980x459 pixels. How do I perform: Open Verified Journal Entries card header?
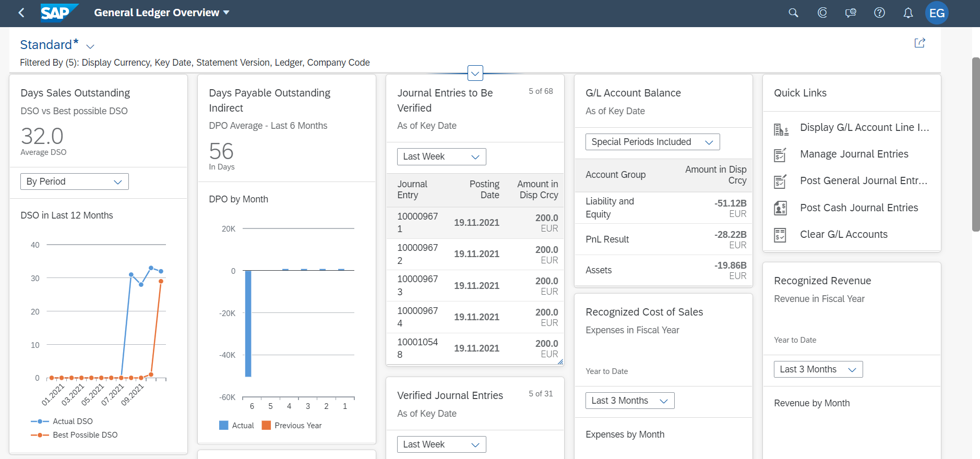[475, 404]
